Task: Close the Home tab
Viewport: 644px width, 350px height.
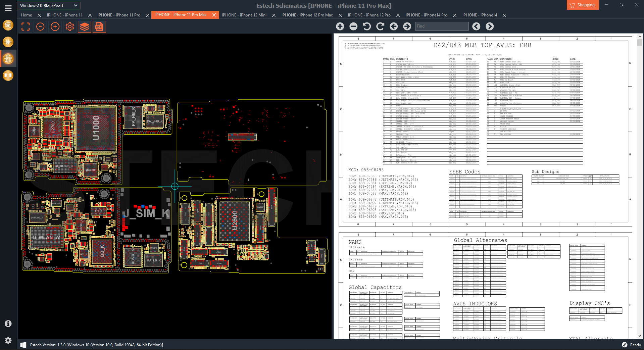Action: [x=39, y=15]
